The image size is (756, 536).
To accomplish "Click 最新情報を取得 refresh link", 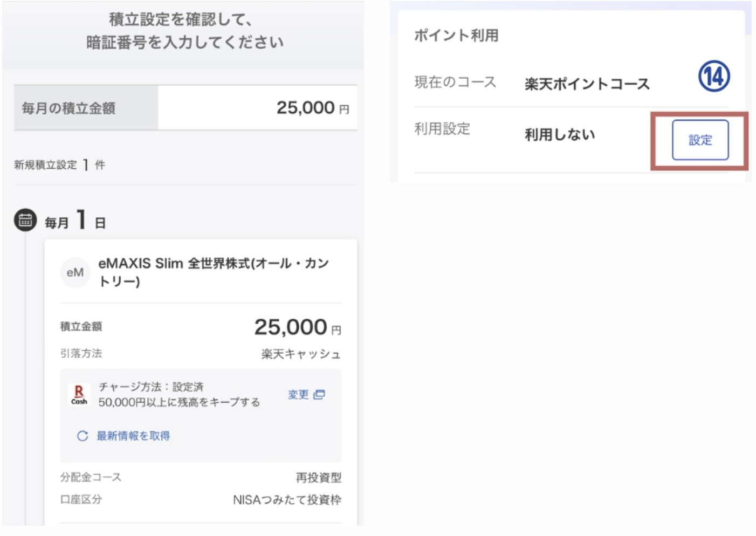I will pyautogui.click(x=133, y=436).
